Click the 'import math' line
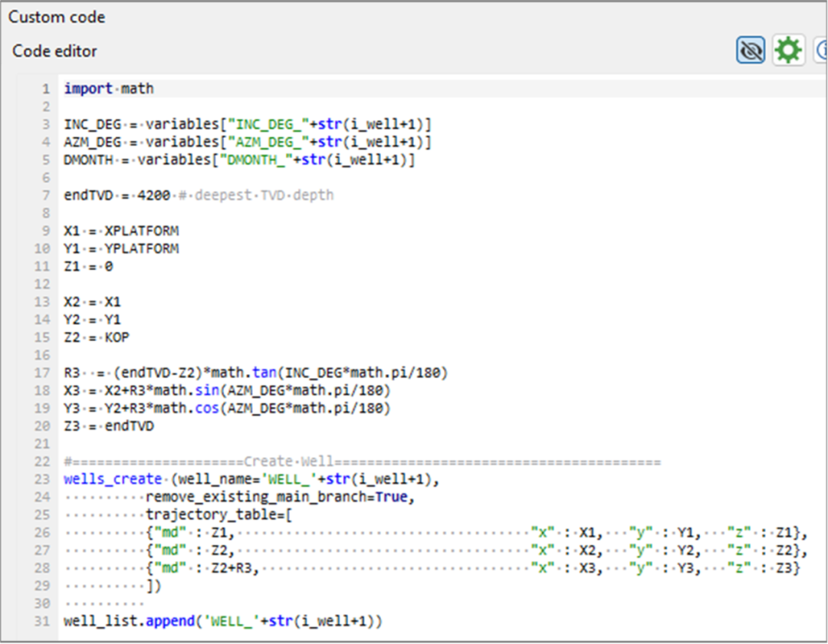 point(109,89)
